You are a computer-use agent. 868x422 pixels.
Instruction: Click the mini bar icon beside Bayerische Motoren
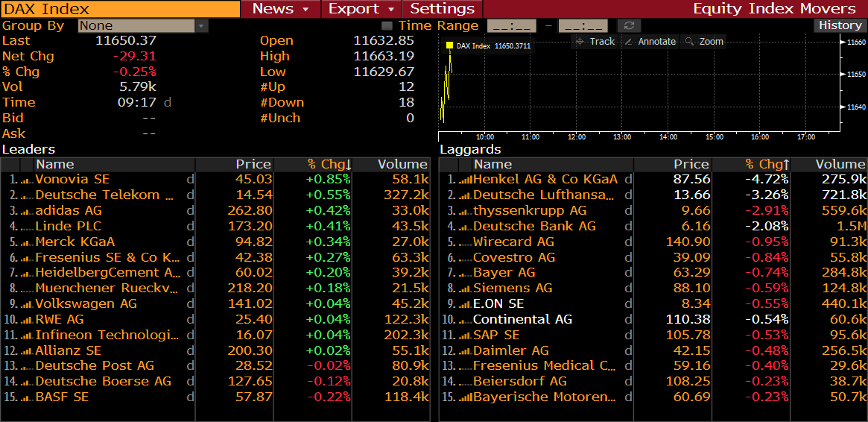[466, 397]
